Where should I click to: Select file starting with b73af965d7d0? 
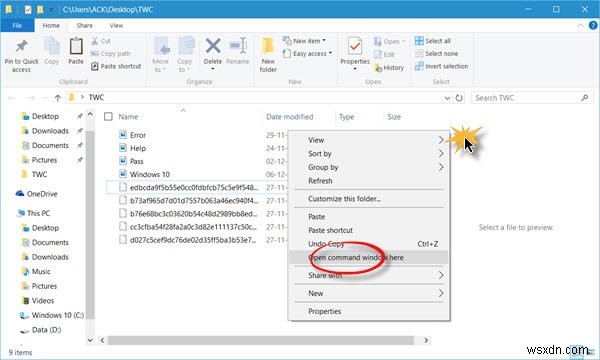(x=188, y=200)
